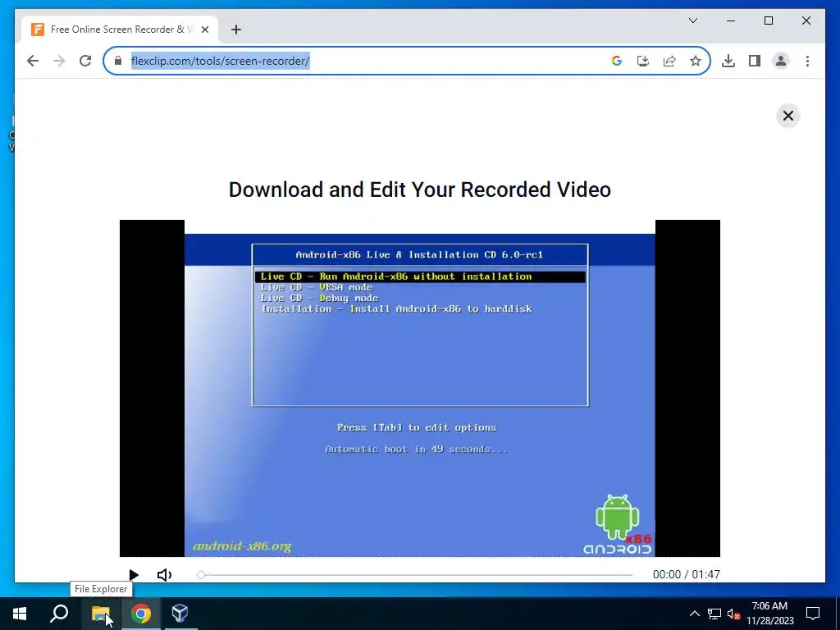Screen dimensions: 840x630
Task: Share this page via share icon
Action: 669,61
